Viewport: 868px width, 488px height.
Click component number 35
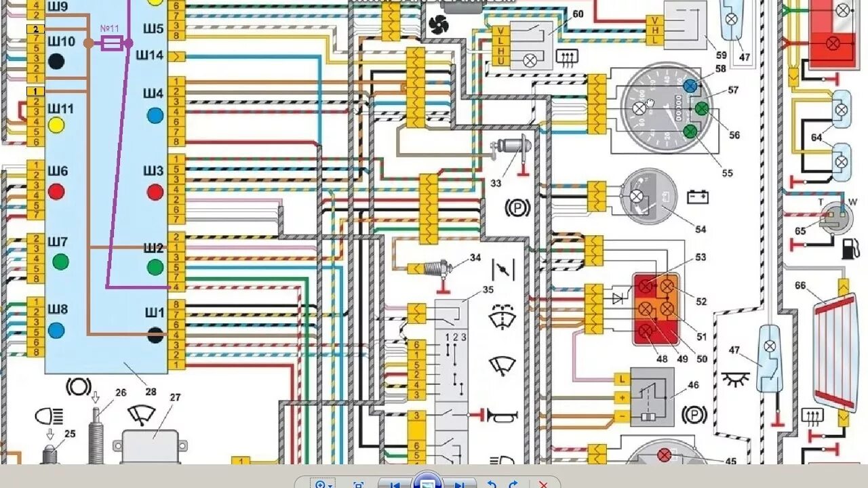(488, 289)
